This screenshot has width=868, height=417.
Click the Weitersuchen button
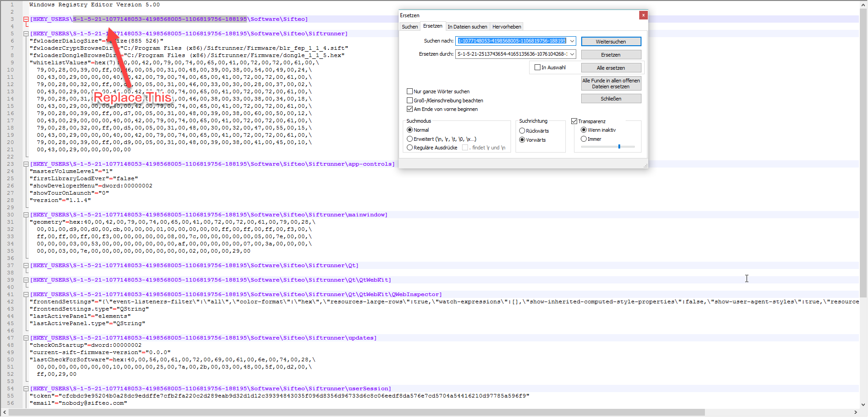pos(611,42)
